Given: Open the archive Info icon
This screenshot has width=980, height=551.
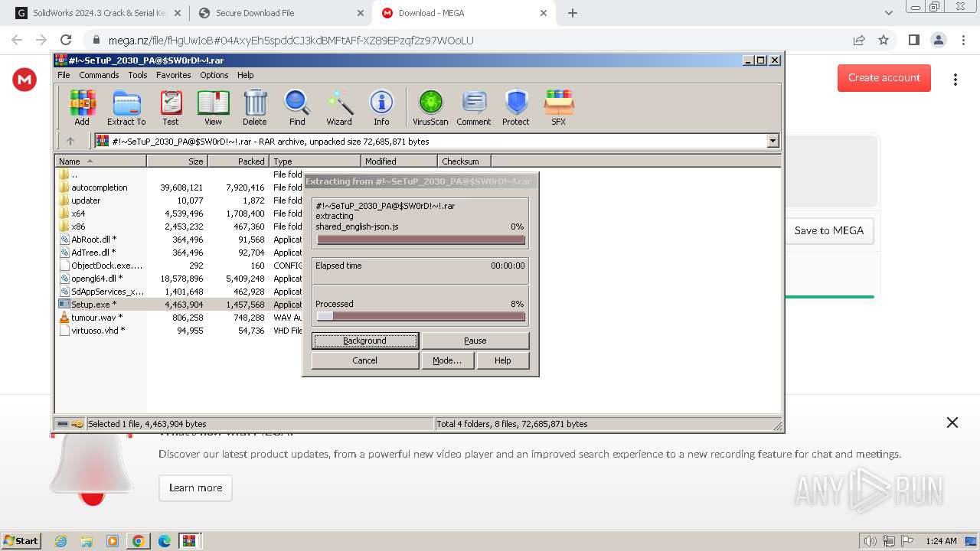Looking at the screenshot, I should [x=381, y=107].
